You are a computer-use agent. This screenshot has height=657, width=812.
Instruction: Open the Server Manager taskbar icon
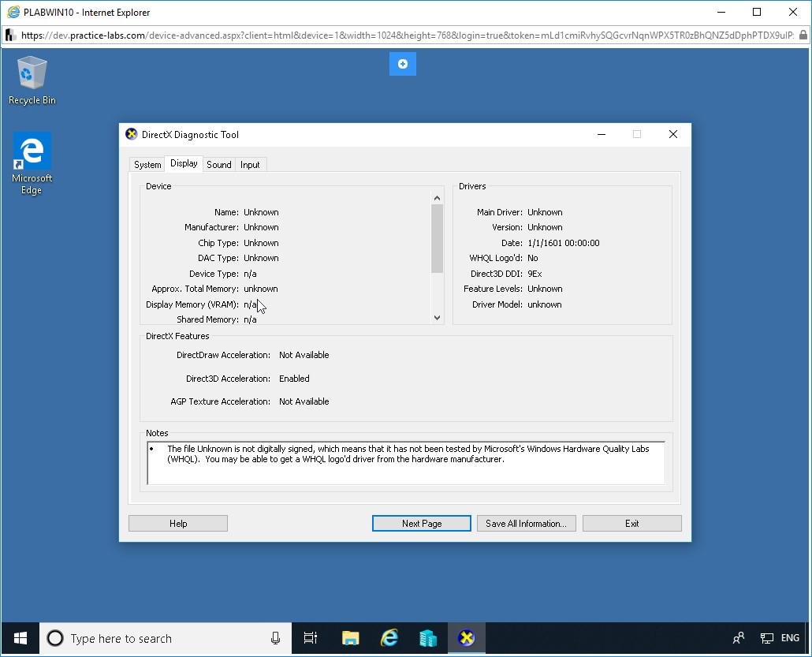click(428, 638)
